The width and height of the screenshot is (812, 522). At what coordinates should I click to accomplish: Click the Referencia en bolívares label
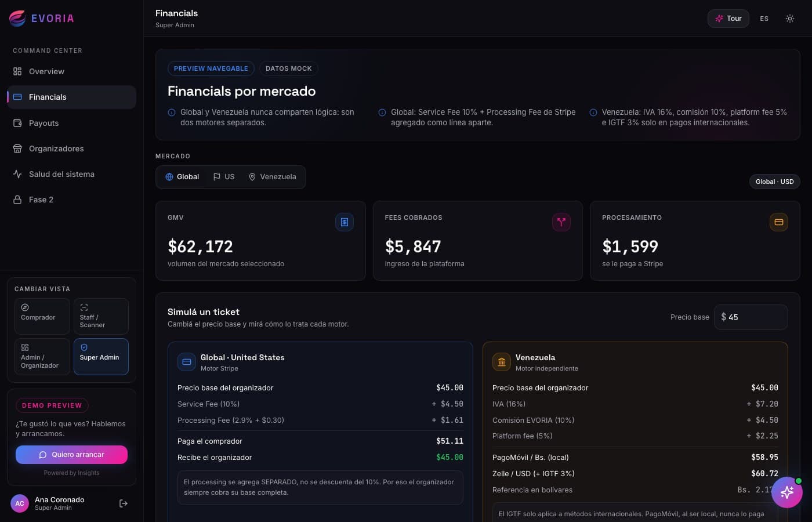tap(532, 490)
